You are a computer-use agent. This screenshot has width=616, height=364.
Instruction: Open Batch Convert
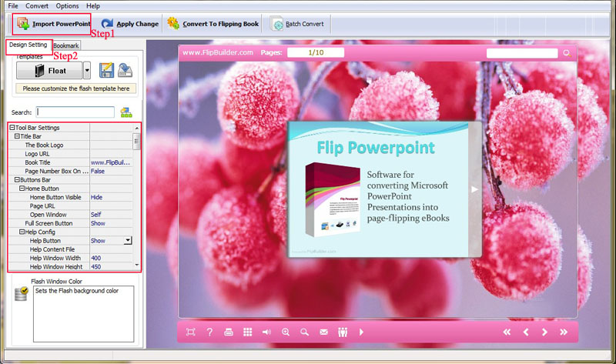click(298, 24)
